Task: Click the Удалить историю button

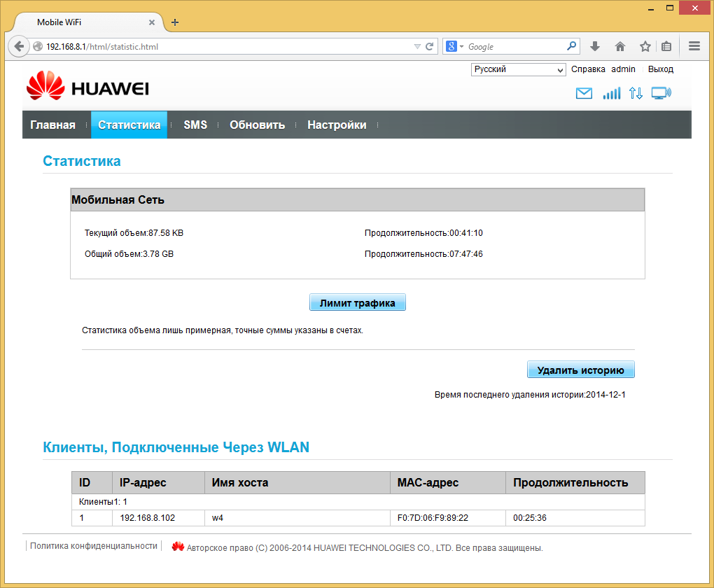Action: pos(580,370)
